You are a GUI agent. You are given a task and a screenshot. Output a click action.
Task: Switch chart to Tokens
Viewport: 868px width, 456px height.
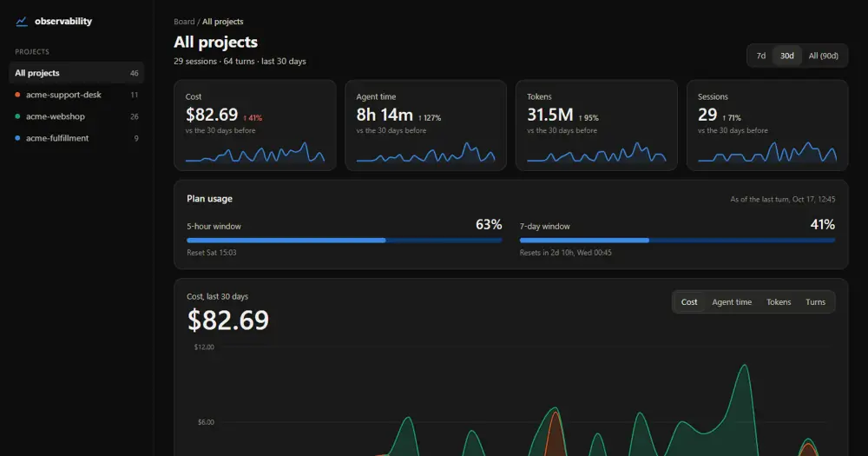pyautogui.click(x=779, y=302)
